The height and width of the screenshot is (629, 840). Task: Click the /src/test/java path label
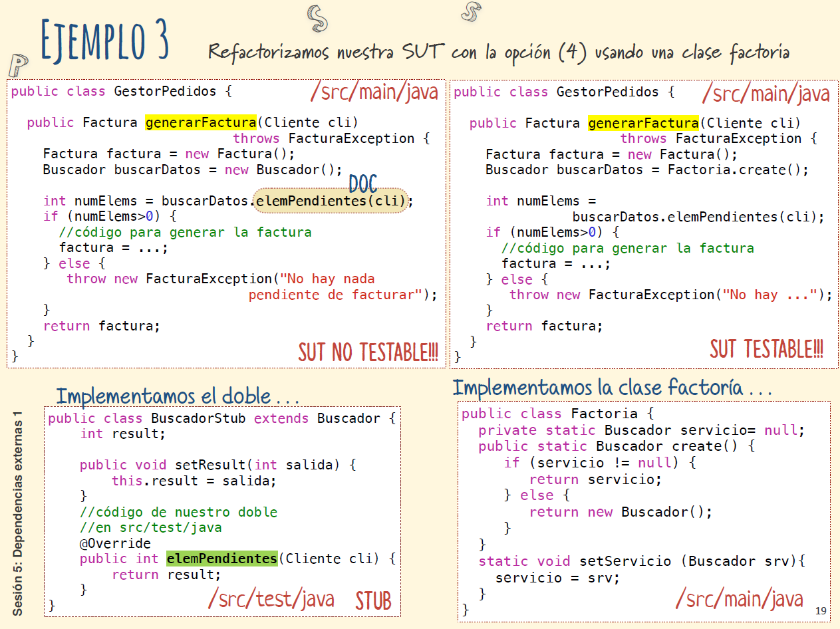271,599
